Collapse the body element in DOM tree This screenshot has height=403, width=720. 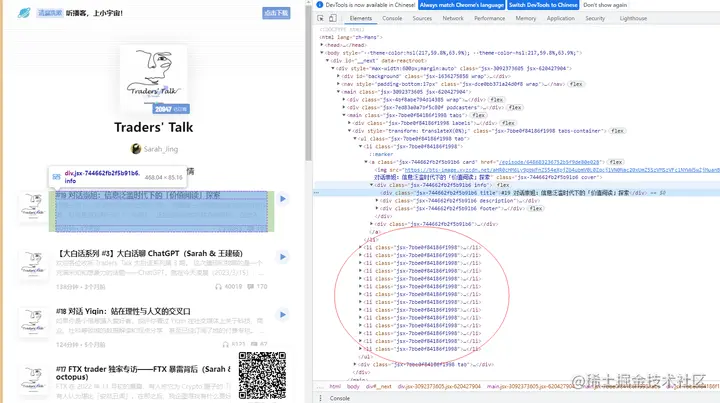pos(321,53)
